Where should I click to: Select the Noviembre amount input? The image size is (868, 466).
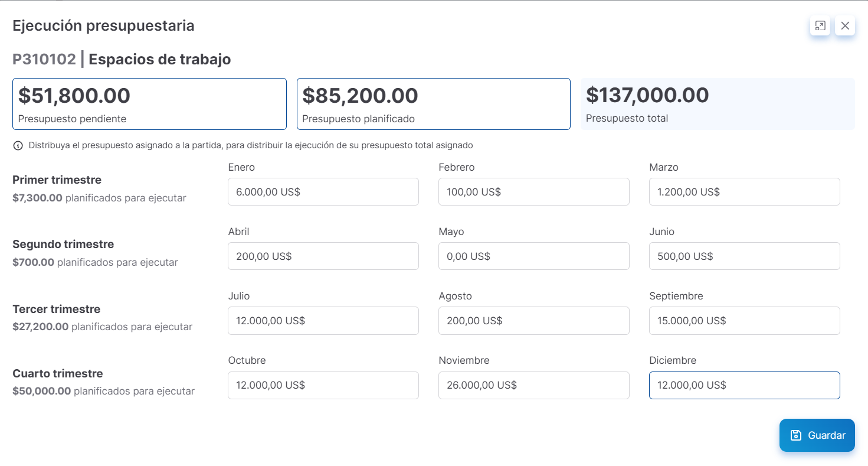(533, 385)
